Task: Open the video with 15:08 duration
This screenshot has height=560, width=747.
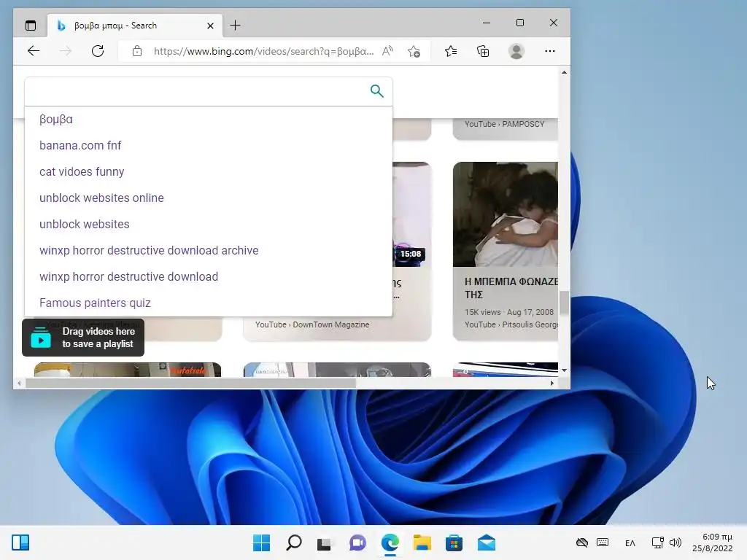Action: click(411, 214)
